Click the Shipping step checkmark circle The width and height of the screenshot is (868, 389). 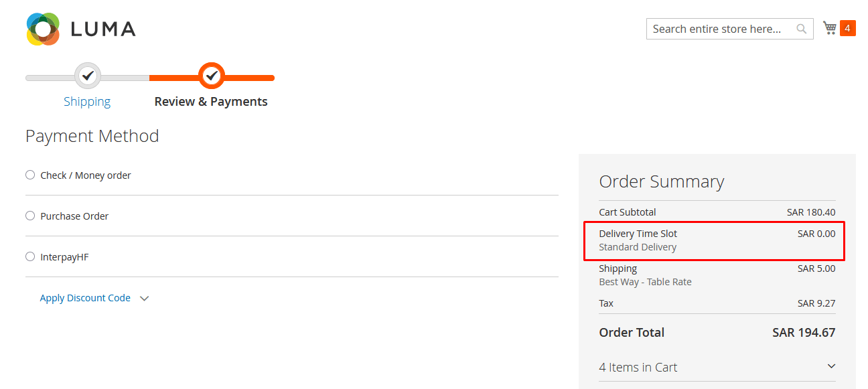[87, 76]
